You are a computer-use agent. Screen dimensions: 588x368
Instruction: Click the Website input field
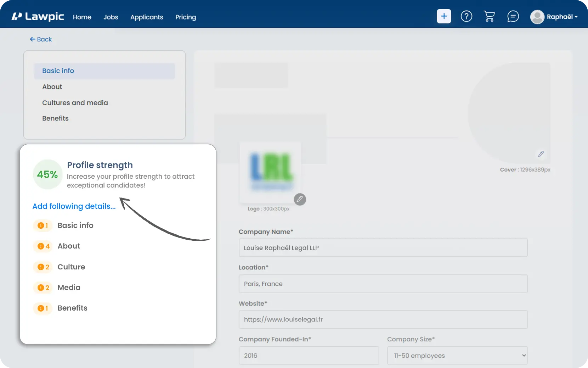pos(383,319)
